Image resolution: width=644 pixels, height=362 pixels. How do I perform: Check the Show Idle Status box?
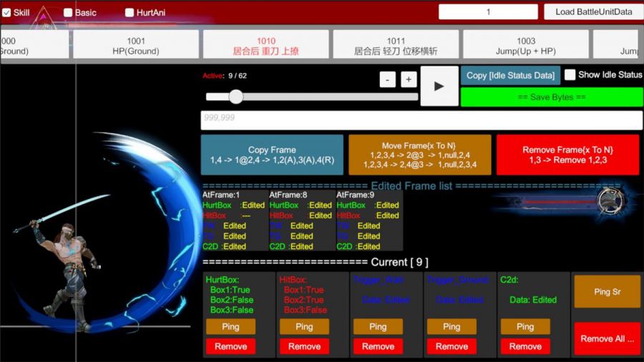[570, 74]
